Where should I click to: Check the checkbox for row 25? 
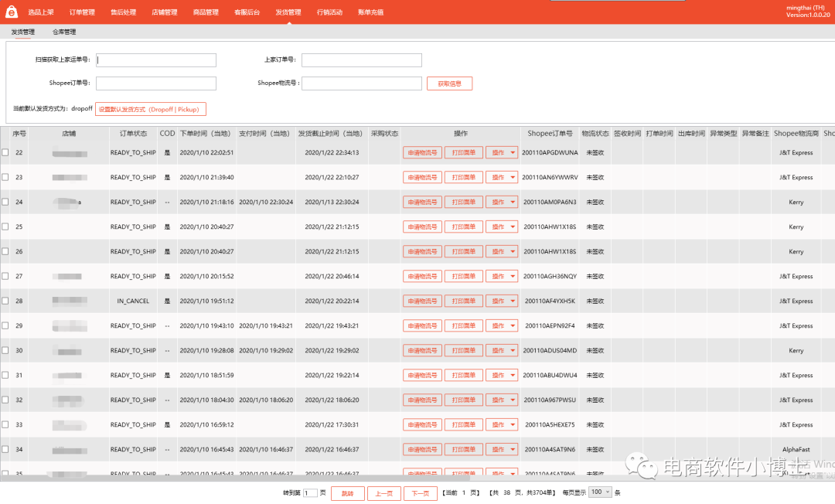click(5, 226)
